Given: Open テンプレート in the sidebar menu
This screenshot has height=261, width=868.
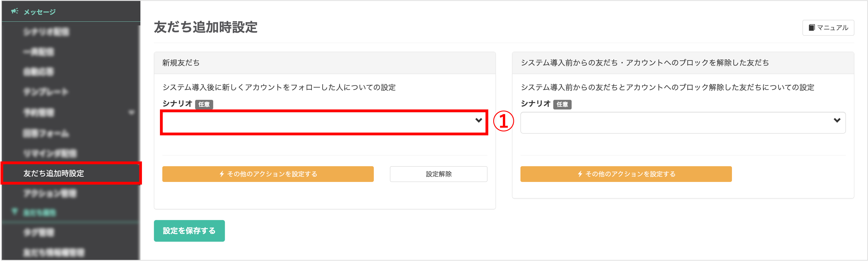Looking at the screenshot, I should (46, 92).
